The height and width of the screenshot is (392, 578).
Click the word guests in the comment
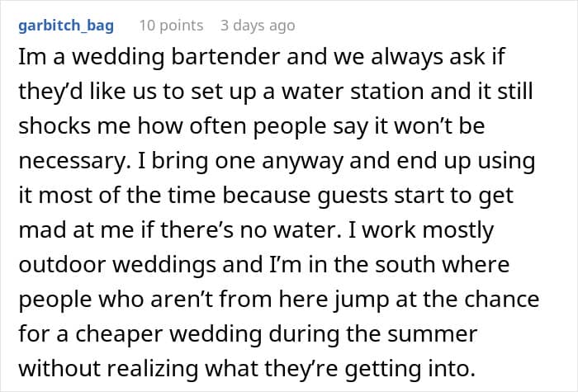point(353,196)
